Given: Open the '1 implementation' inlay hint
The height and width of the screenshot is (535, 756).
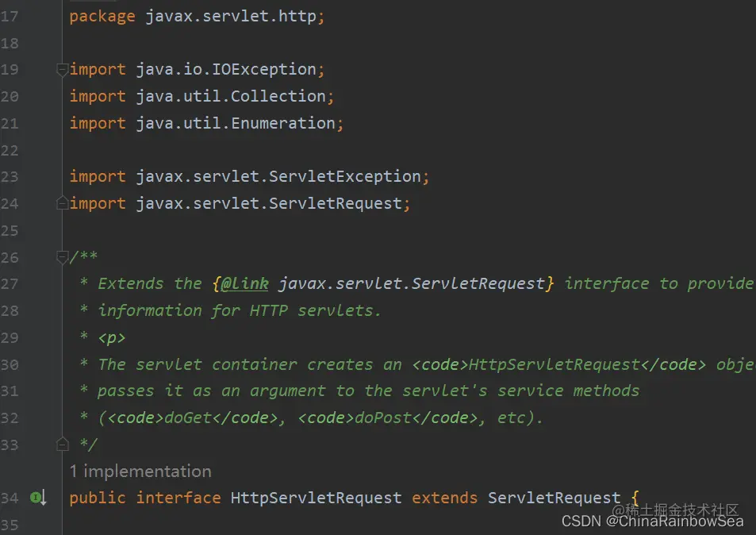Looking at the screenshot, I should tap(140, 471).
